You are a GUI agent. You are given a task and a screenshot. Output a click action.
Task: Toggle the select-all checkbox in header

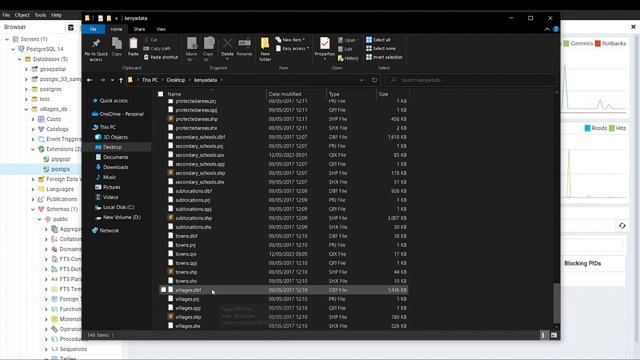pos(160,94)
